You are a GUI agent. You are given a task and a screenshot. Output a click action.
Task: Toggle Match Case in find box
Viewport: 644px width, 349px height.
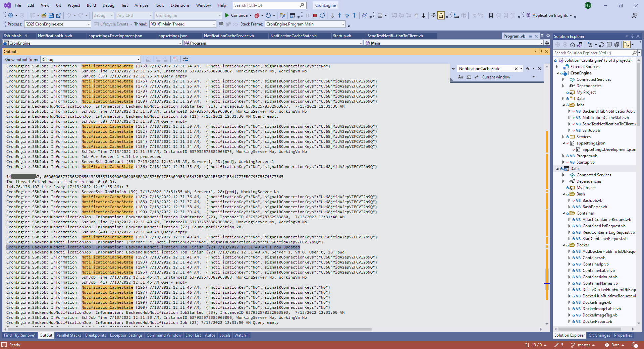[461, 77]
